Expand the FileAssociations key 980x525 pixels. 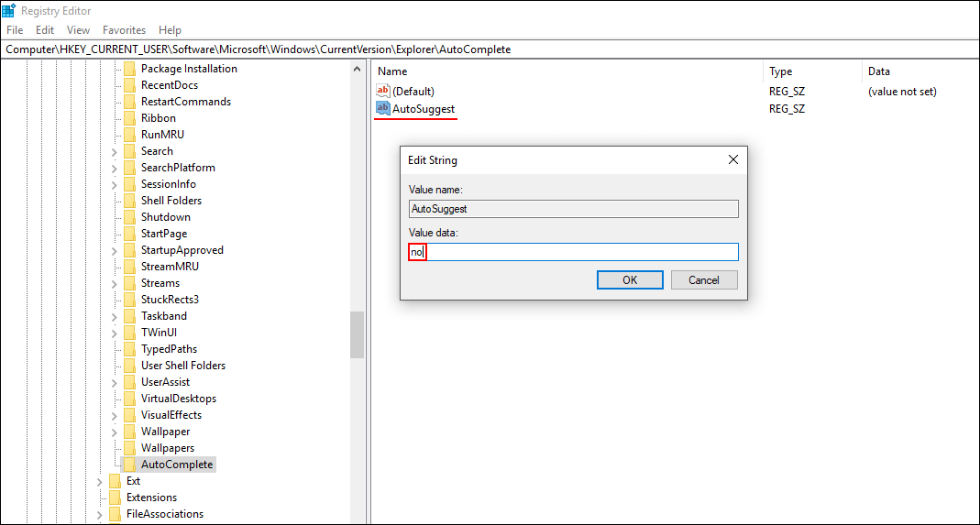(x=99, y=514)
